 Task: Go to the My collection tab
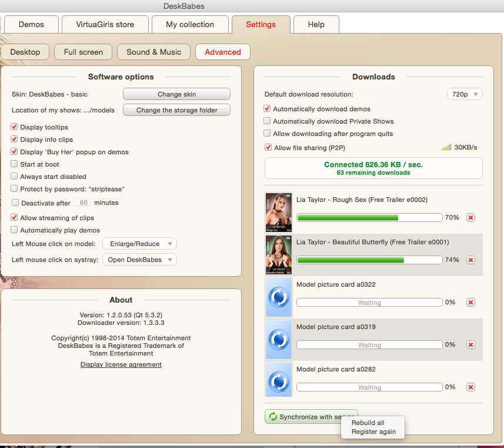[190, 25]
